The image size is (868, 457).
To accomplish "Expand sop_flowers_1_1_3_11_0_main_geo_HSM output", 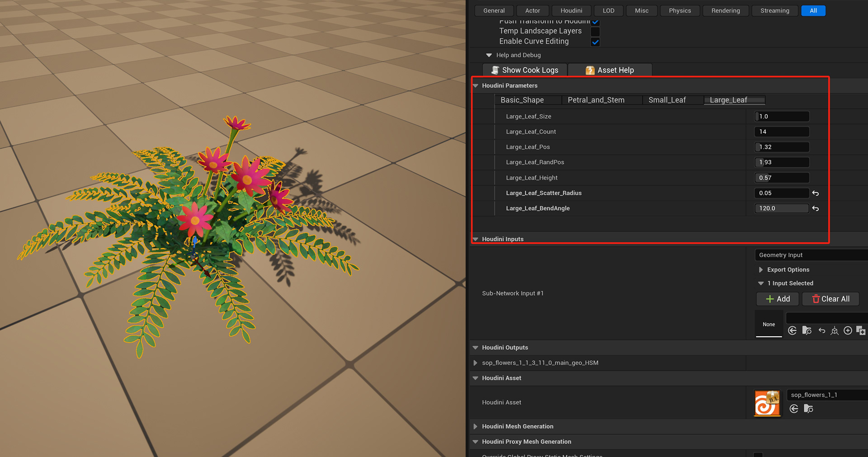I will click(476, 363).
